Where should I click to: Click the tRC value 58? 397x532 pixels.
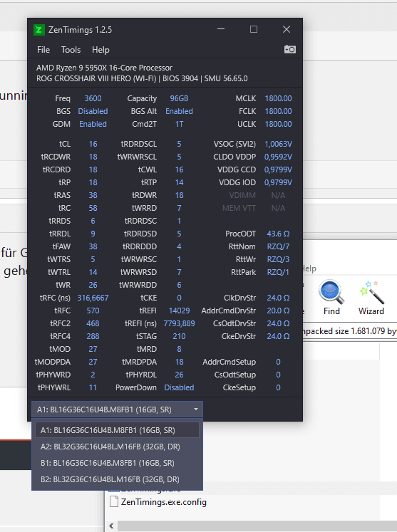[x=93, y=209]
